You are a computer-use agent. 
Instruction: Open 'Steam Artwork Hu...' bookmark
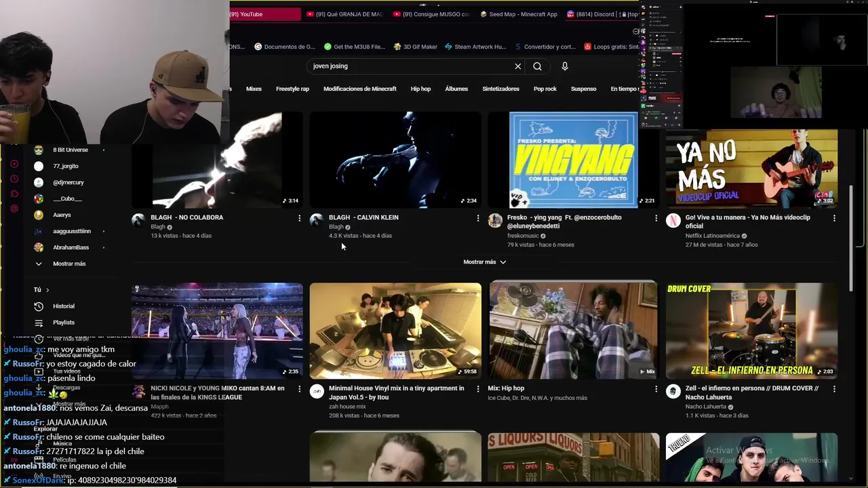(x=475, y=47)
